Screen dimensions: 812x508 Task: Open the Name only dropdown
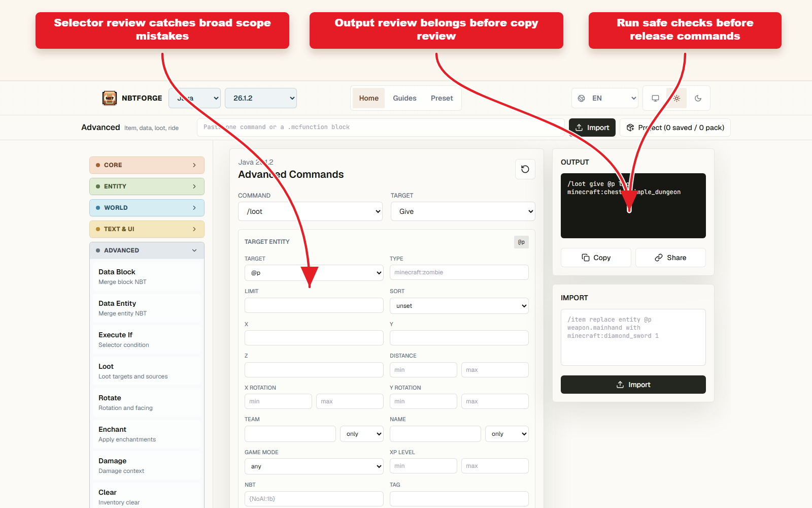pos(507,434)
